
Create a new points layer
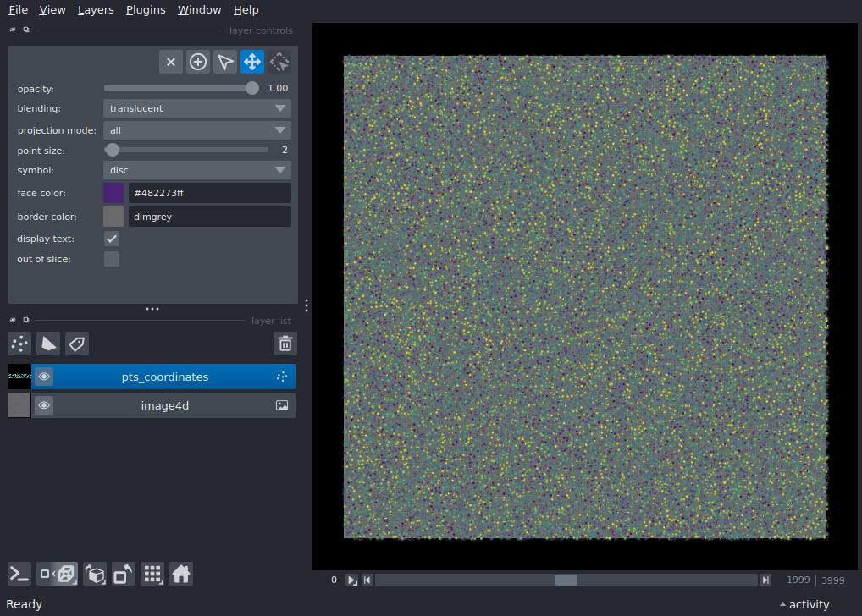[x=19, y=344]
